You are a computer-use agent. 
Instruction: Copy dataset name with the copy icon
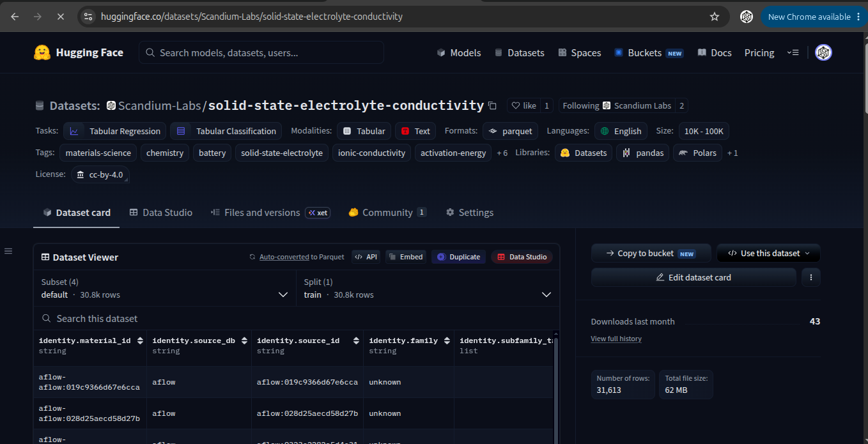click(492, 105)
